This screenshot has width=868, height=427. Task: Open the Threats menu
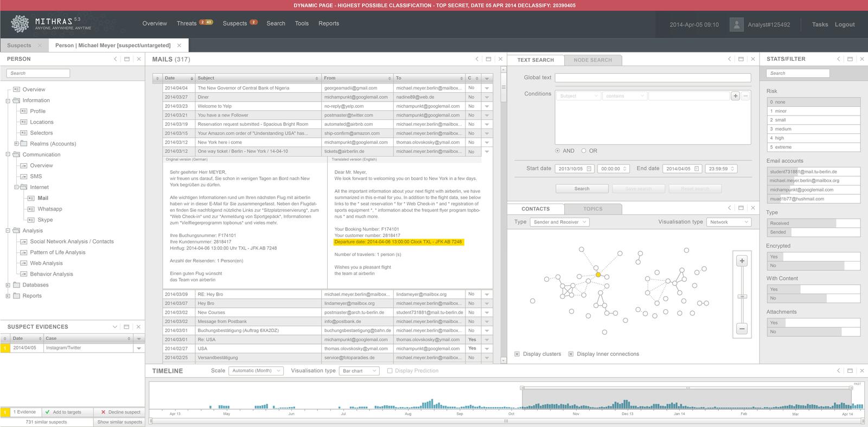pyautogui.click(x=186, y=23)
